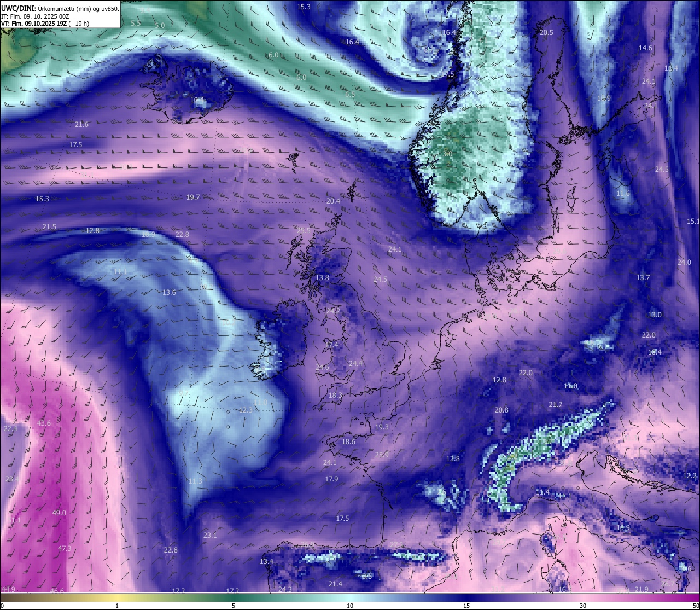Viewport: 700px width, 610px height.
Task: Click the VT valid time line
Action: 45,24
